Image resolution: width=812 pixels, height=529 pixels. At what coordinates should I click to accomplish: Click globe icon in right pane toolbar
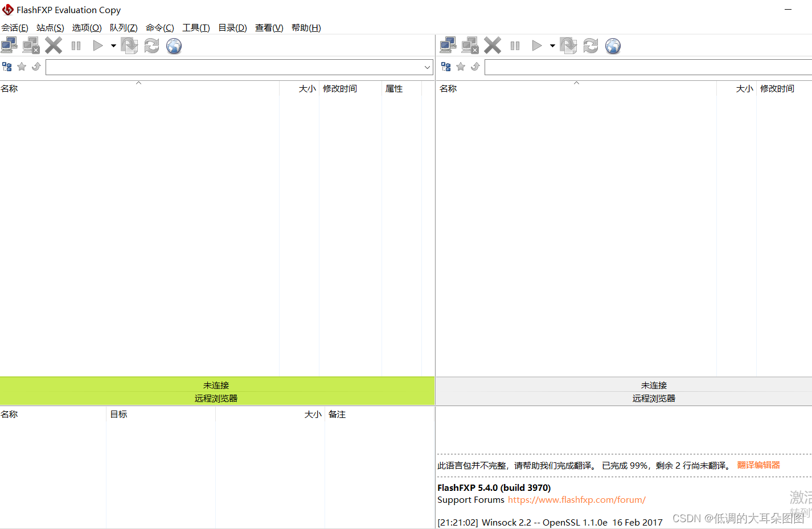[613, 46]
